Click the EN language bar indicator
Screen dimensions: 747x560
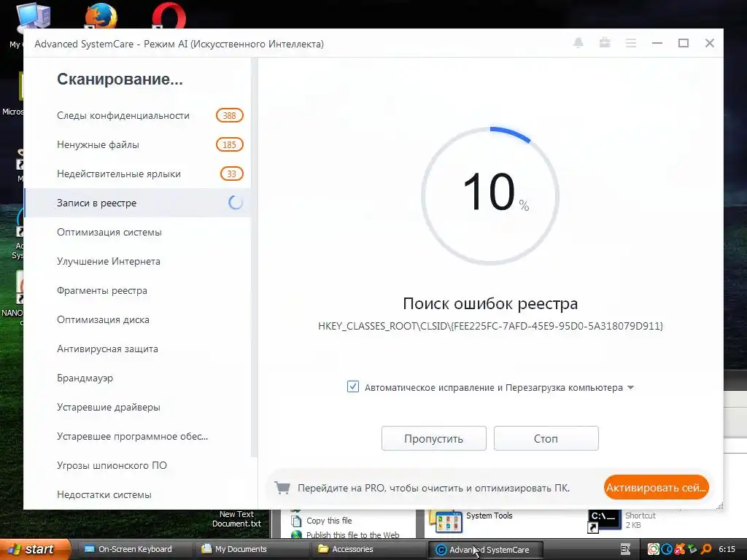[x=625, y=549]
